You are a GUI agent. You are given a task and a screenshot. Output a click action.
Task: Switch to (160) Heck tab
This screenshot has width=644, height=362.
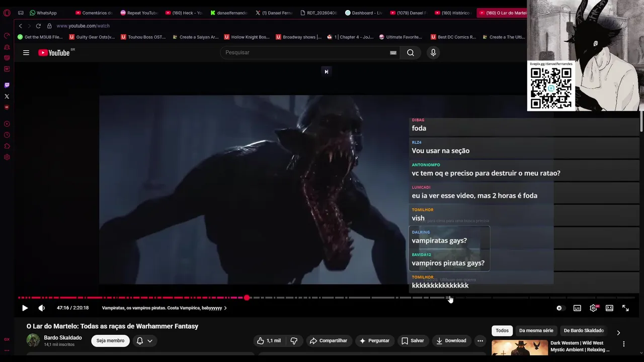click(184, 13)
